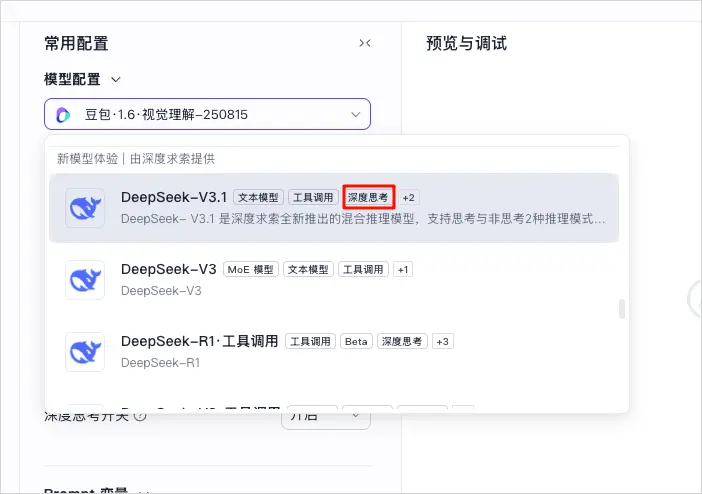Viewport: 702px width, 494px height.
Task: Select the DeepSeek-R1·工具调用 model option
Action: coord(334,352)
